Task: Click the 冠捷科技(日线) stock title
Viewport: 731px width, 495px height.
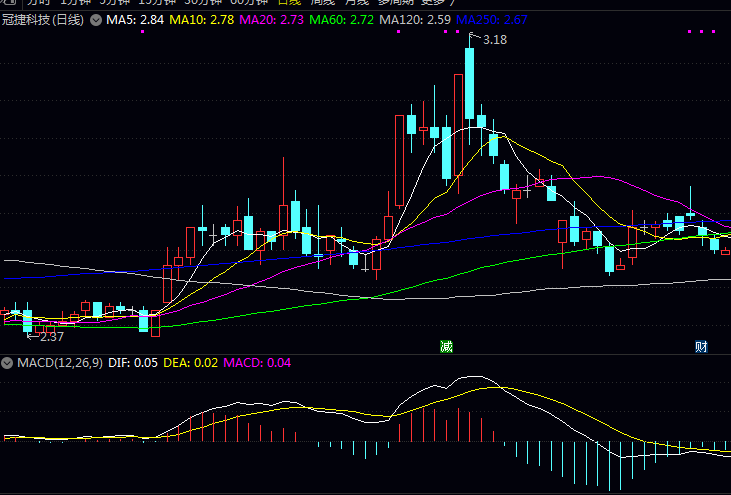Action: pyautogui.click(x=44, y=20)
